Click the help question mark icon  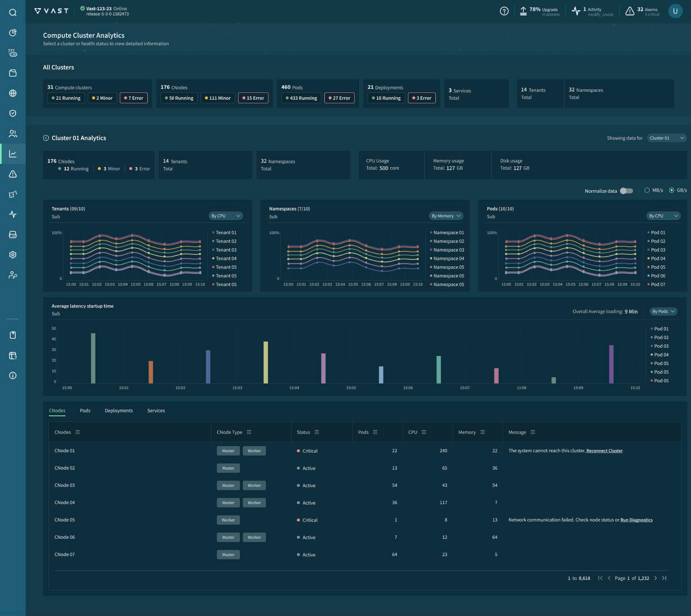pos(504,11)
